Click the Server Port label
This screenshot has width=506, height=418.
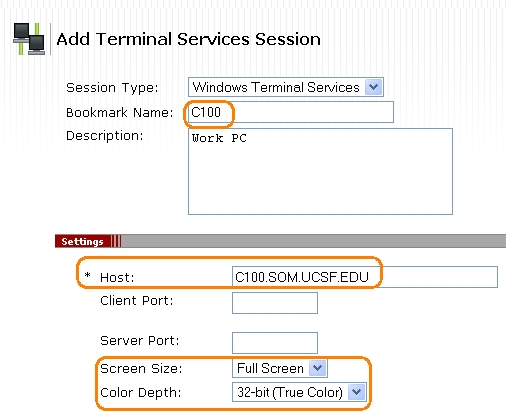pyautogui.click(x=140, y=341)
